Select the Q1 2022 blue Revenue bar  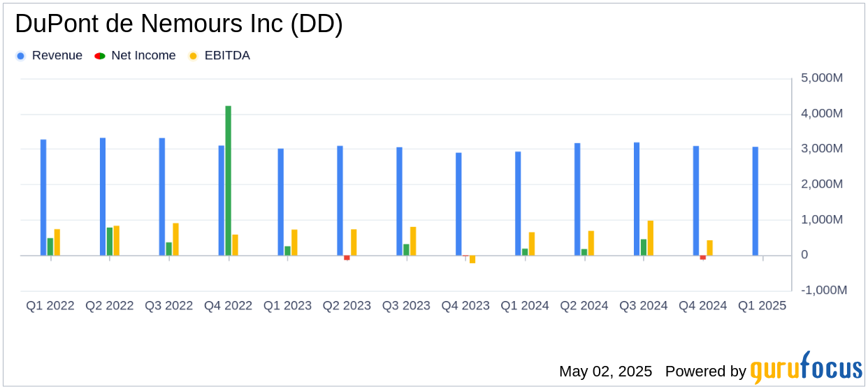43,198
